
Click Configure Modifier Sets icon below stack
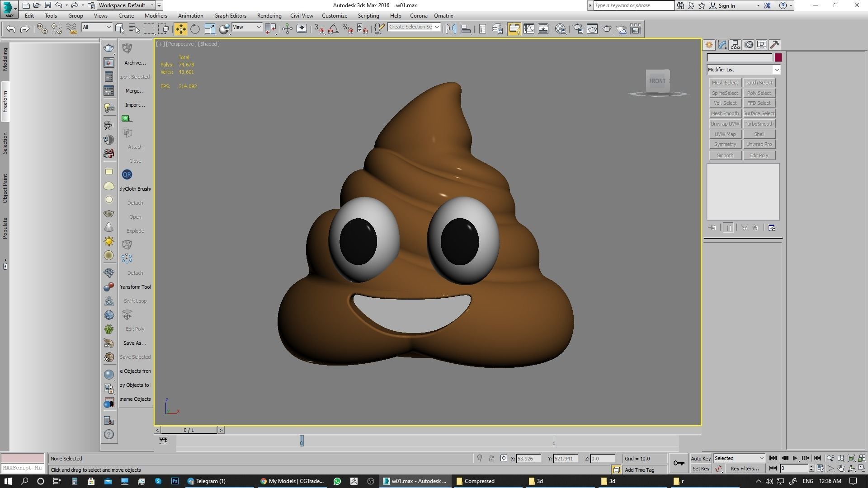coord(772,228)
